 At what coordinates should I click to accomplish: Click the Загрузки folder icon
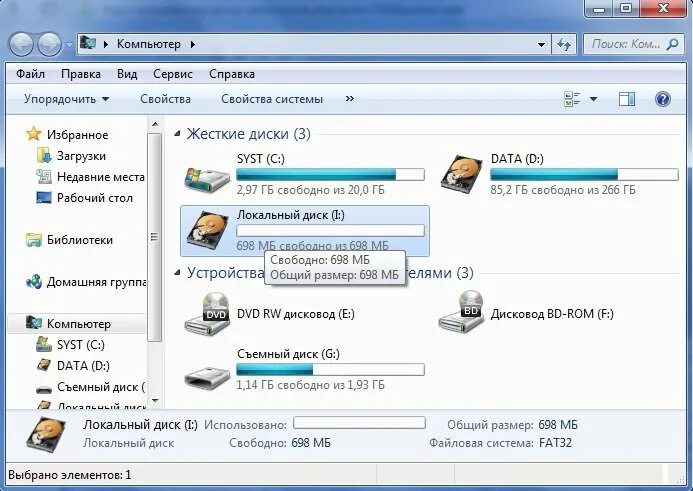[43, 156]
